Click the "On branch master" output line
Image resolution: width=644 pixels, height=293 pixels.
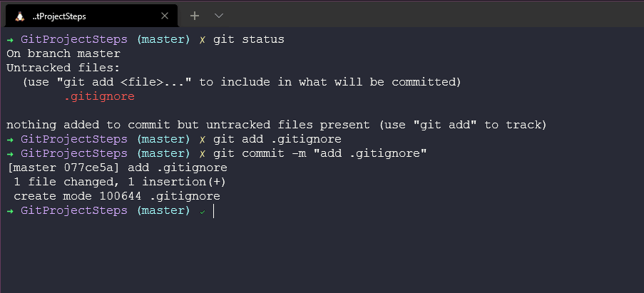pyautogui.click(x=63, y=53)
